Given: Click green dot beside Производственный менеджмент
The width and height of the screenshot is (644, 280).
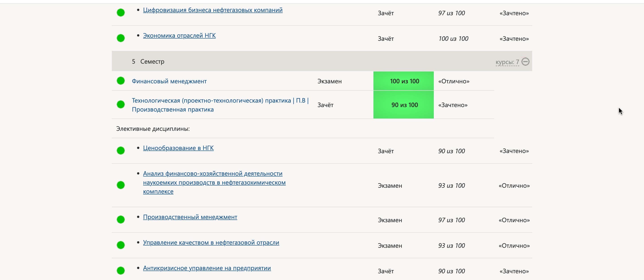Looking at the screenshot, I should (x=121, y=219).
